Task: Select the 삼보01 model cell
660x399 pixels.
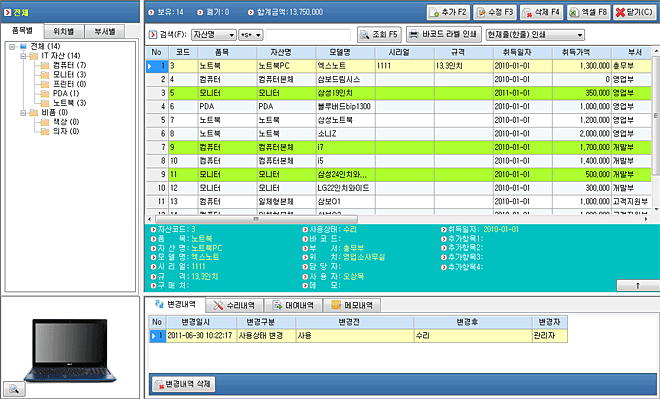Action: 345,202
